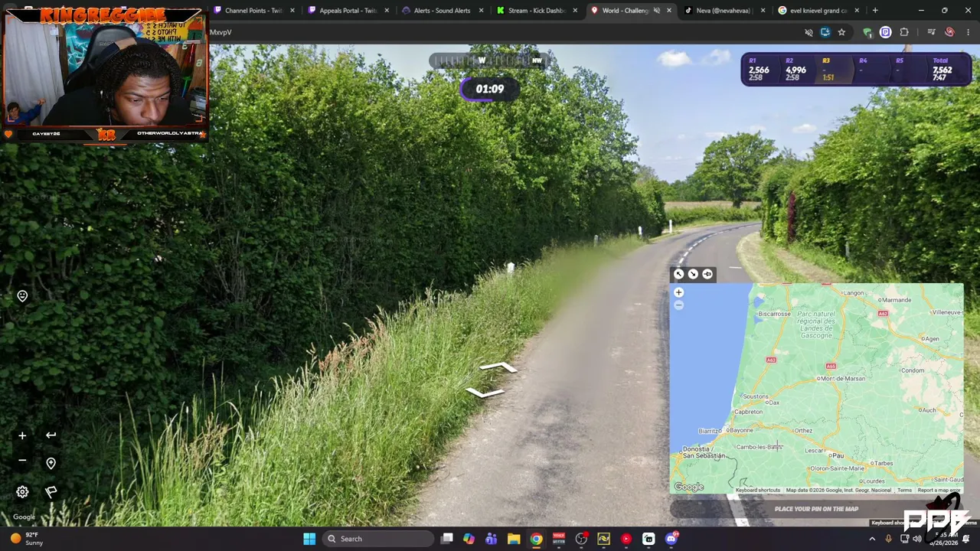Image resolution: width=980 pixels, height=551 pixels.
Task: Pin the guess map open
Action: click(707, 274)
